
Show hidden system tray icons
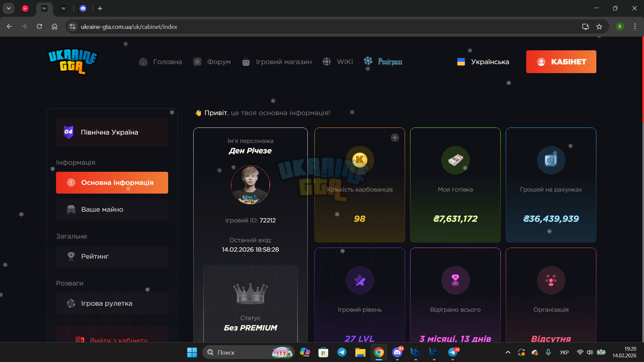[x=508, y=352]
